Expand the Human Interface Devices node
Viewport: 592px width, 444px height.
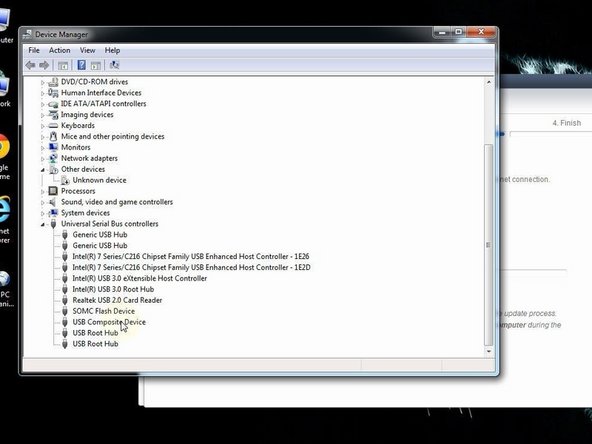point(42,93)
